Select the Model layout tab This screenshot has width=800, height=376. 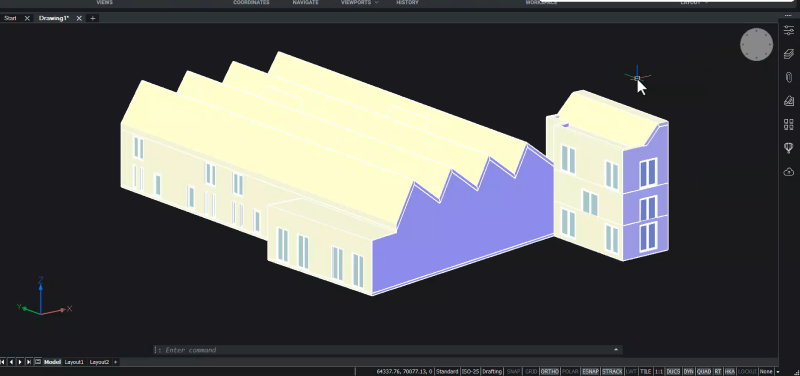(52, 362)
